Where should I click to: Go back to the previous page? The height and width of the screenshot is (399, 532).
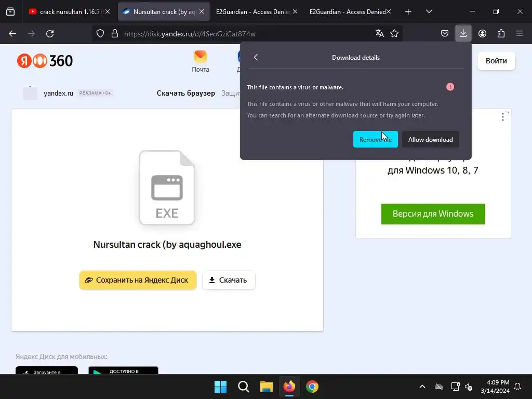[12, 34]
